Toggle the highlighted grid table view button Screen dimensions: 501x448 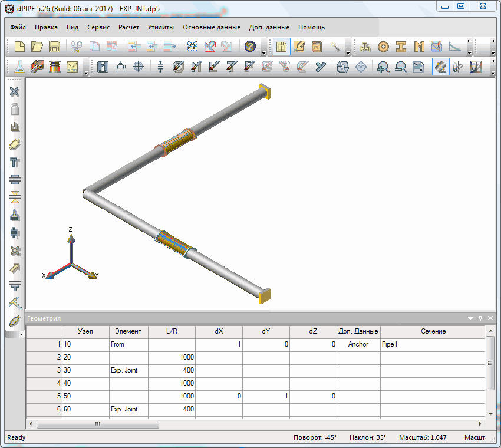(x=282, y=47)
